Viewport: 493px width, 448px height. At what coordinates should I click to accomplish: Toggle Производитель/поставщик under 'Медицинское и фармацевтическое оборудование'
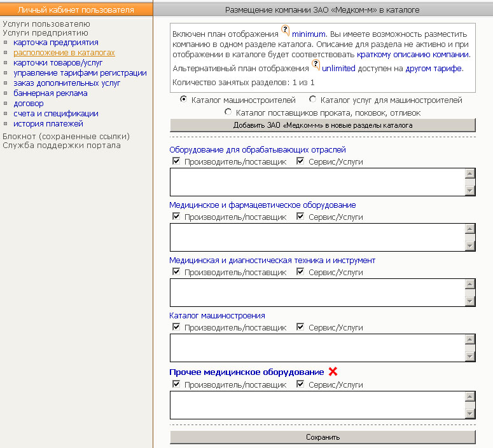(x=176, y=217)
